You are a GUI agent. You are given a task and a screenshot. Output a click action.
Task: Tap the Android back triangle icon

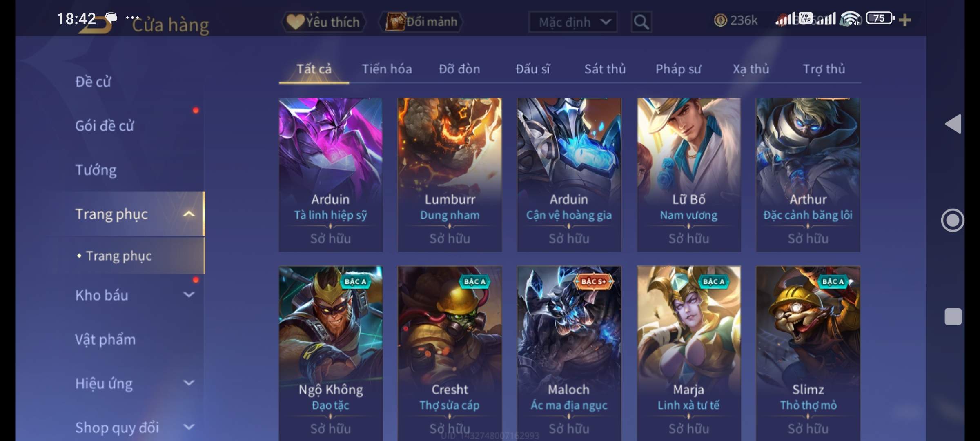tap(953, 124)
